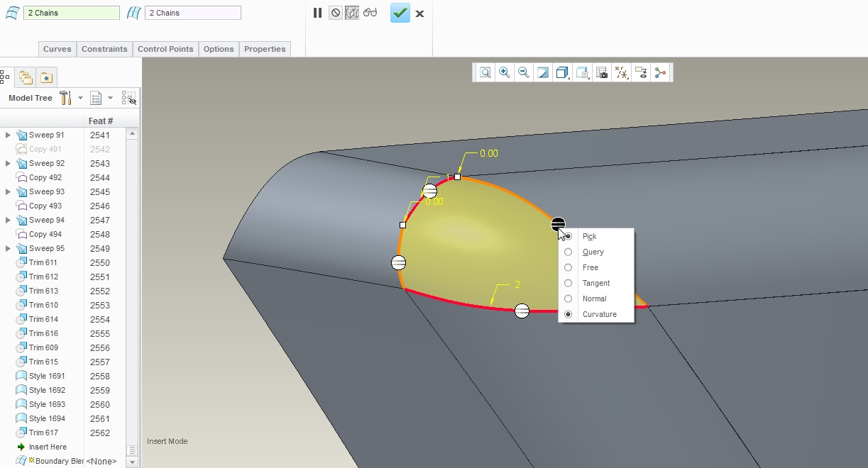
Task: Click the Repaint screen icon
Action: click(543, 72)
